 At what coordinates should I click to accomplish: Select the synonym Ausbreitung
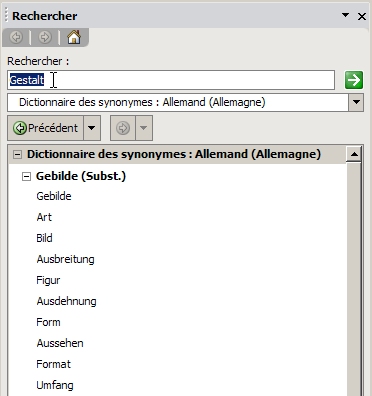65,259
